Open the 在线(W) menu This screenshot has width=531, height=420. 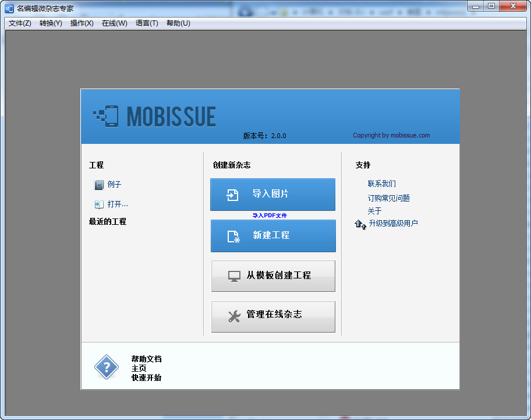[115, 23]
